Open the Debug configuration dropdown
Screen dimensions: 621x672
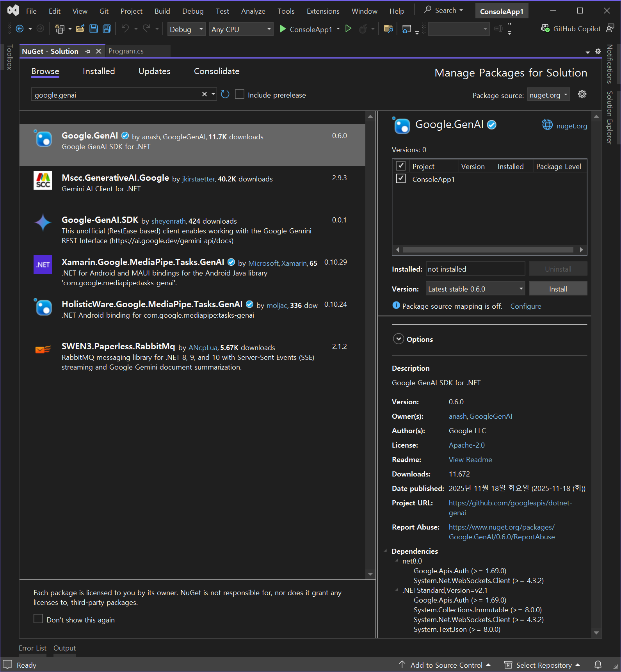(186, 29)
